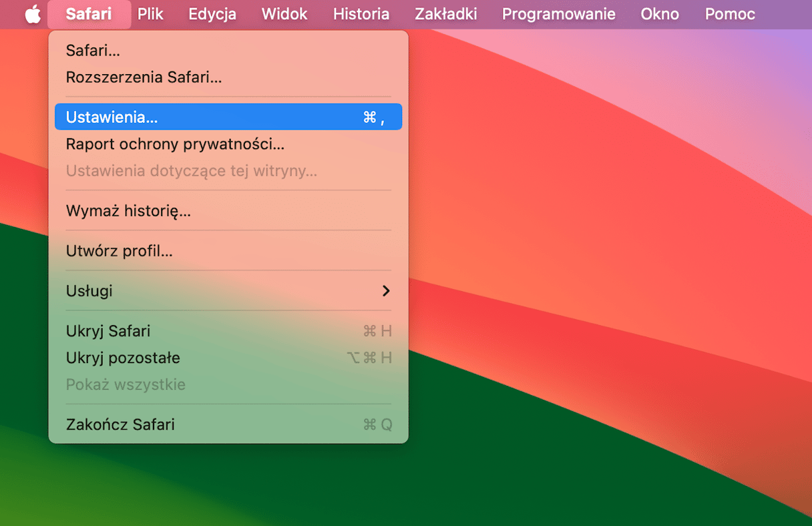Open the Edycja menu
The width and height of the screenshot is (812, 526).
[212, 14]
